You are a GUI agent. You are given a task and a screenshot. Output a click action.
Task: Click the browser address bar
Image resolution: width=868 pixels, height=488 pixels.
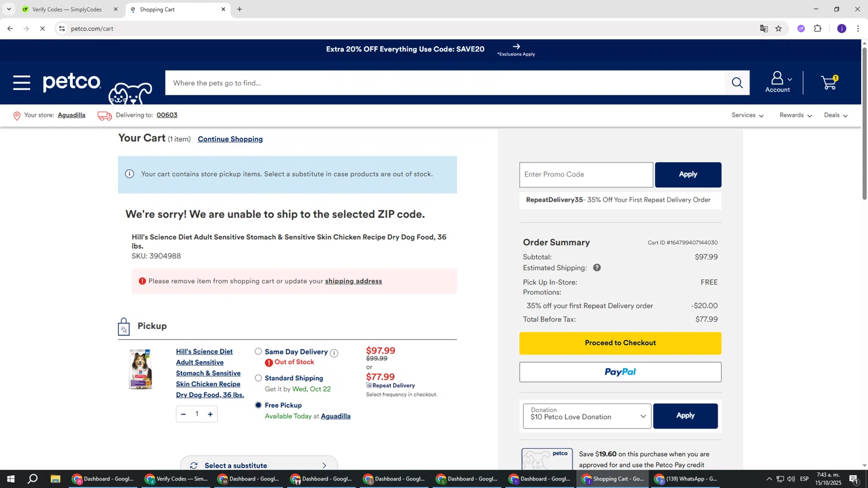[405, 28]
